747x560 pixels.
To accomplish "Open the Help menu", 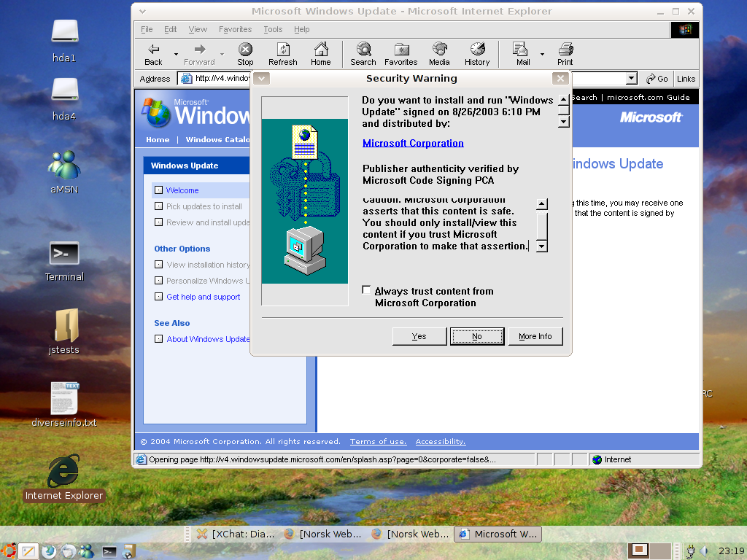I will pyautogui.click(x=301, y=29).
